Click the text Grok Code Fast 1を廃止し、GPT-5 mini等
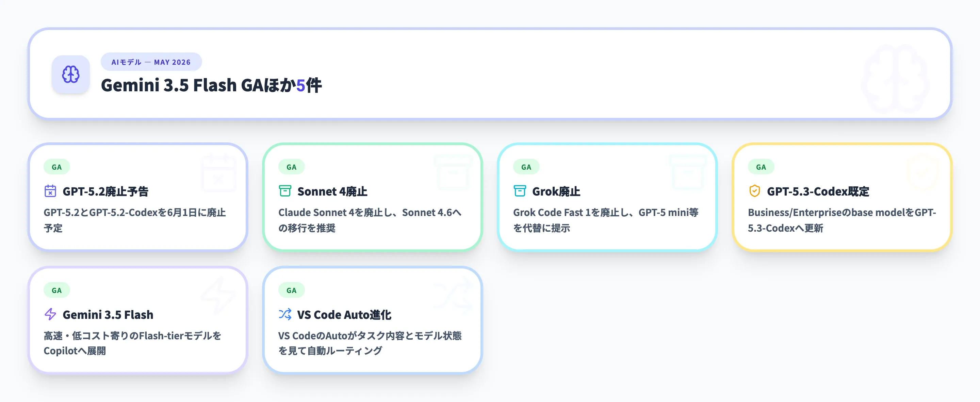The image size is (980, 402). [x=606, y=213]
